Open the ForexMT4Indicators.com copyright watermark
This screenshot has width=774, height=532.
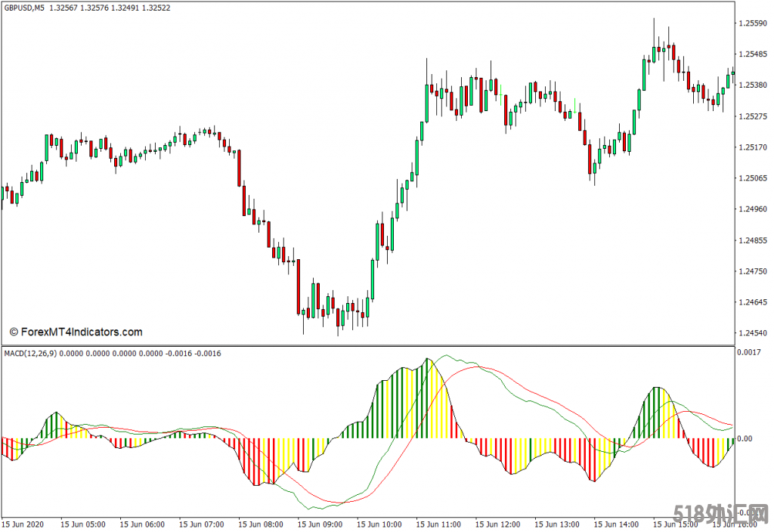76,332
